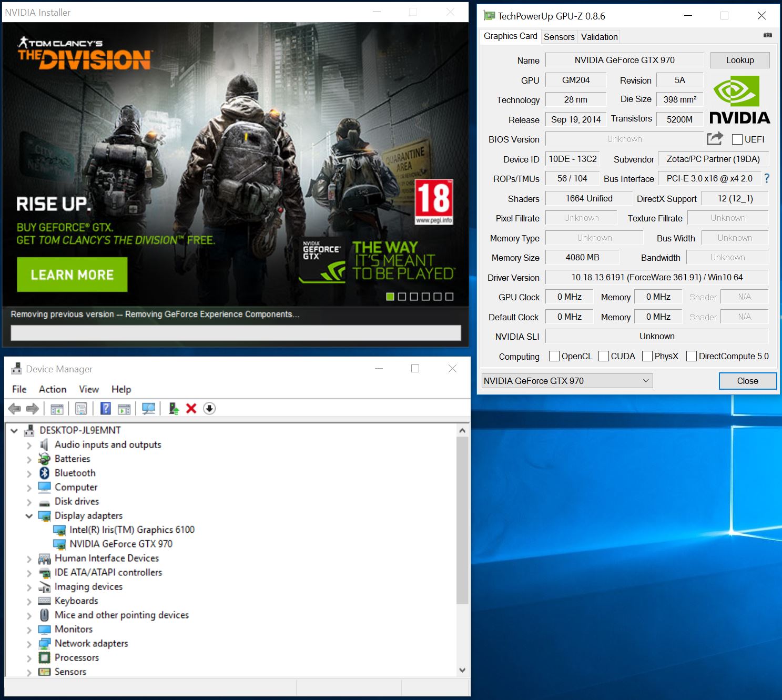Select the first green slide indicator square
Image resolution: width=782 pixels, height=700 pixels.
click(x=390, y=297)
